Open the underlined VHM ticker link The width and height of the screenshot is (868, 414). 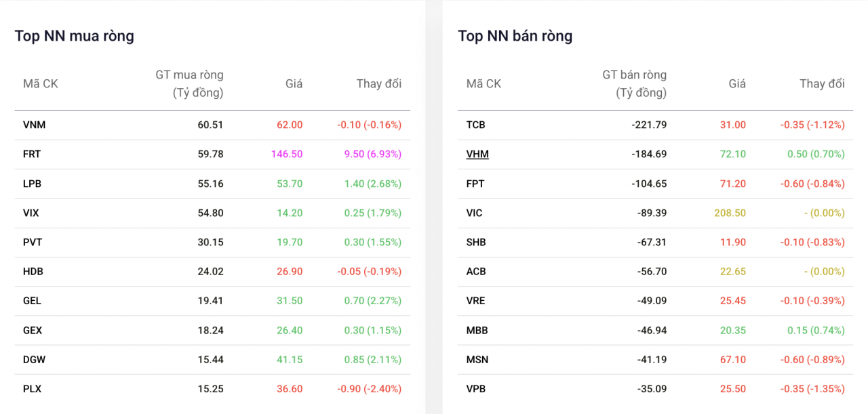tap(477, 154)
